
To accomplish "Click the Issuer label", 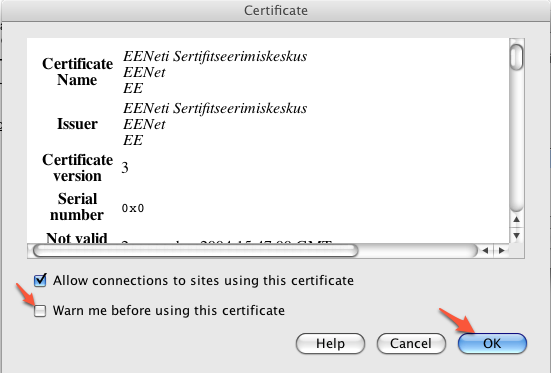I will (77, 124).
